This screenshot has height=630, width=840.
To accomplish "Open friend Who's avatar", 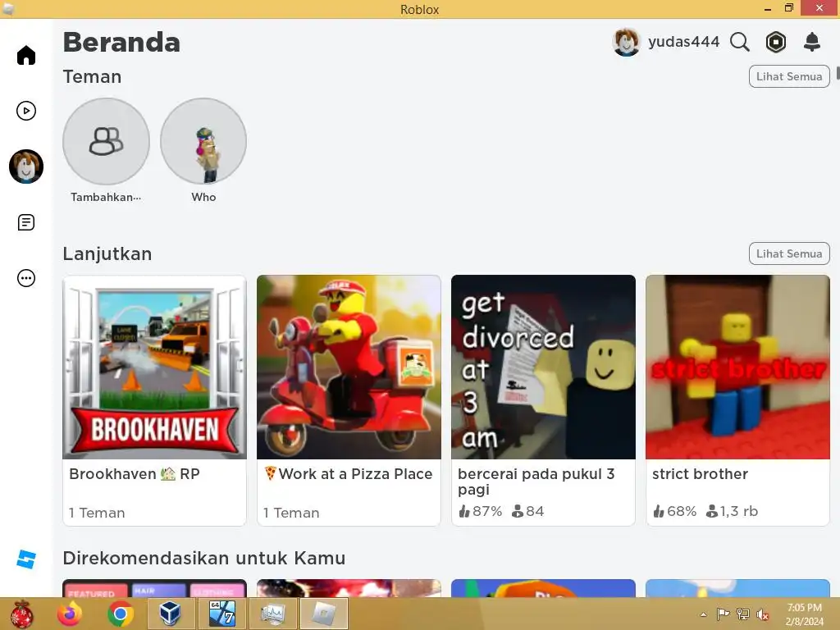I will tap(203, 141).
